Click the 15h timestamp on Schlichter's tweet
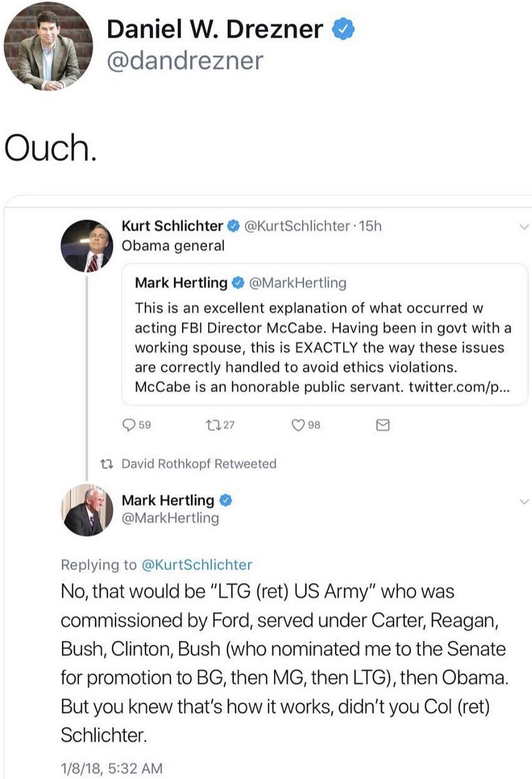 [x=370, y=226]
